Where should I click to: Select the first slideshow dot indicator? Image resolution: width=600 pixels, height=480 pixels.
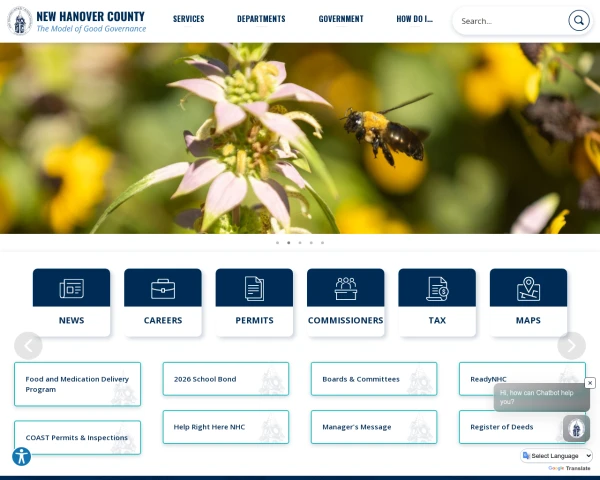tap(277, 243)
